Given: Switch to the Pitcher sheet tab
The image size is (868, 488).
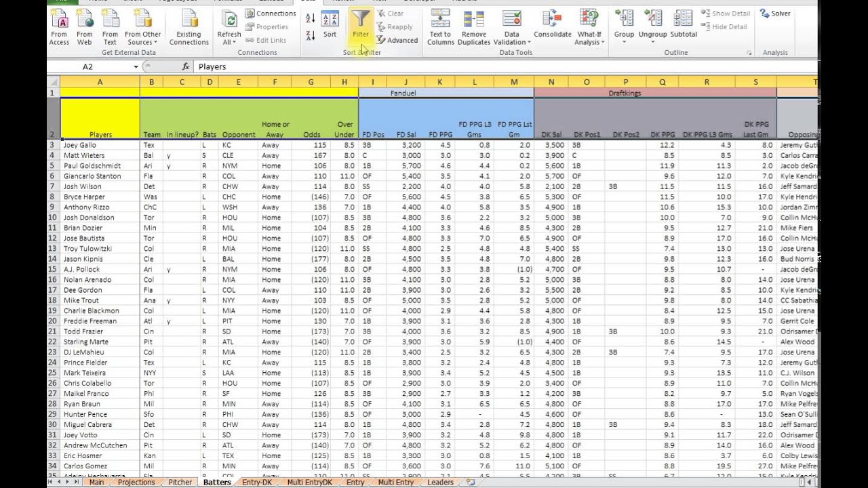Looking at the screenshot, I should click(180, 483).
